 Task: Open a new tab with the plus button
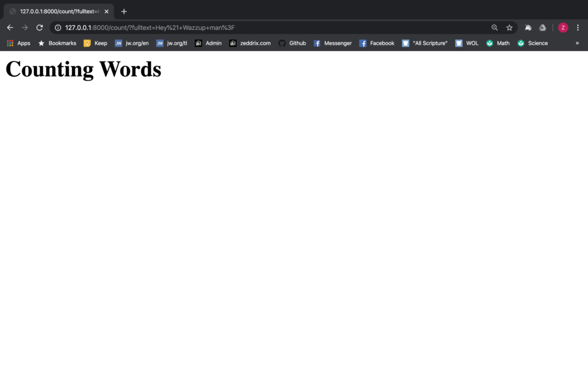[124, 11]
